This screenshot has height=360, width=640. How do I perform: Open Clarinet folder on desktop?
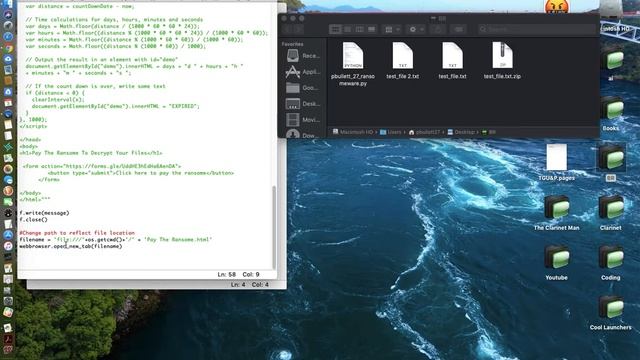coord(611,212)
